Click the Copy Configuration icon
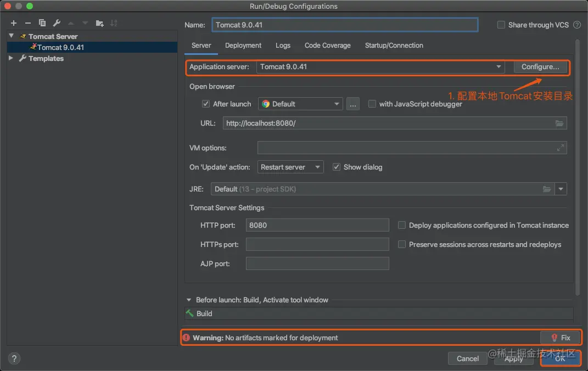588x371 pixels. (42, 23)
